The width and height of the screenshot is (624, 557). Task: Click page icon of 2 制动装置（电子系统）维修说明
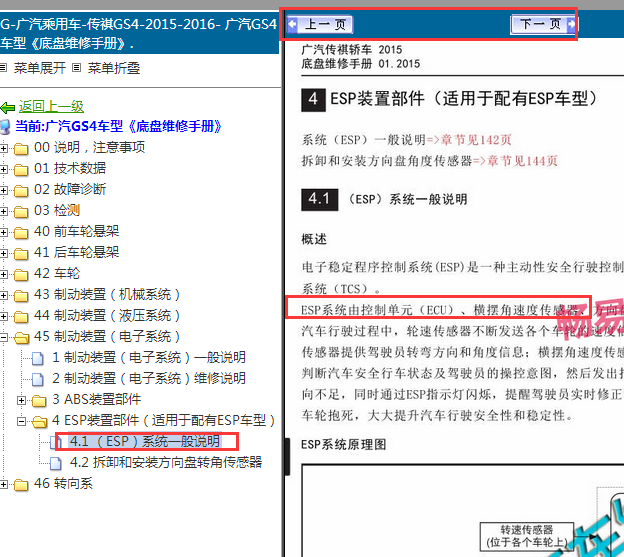pyautogui.click(x=38, y=380)
